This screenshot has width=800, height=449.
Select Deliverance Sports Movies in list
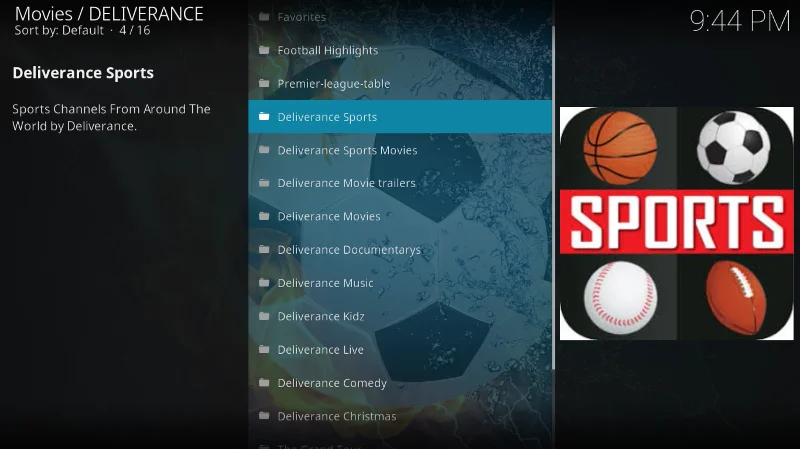point(400,150)
